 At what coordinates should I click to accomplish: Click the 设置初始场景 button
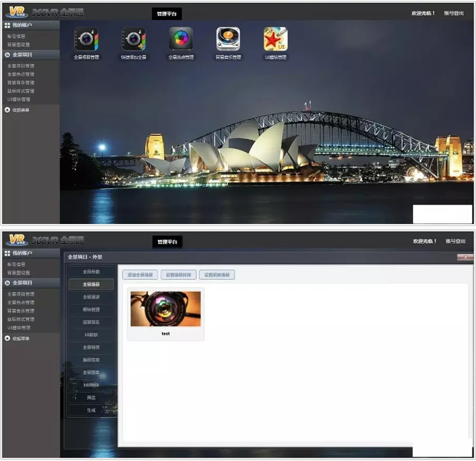coord(217,275)
